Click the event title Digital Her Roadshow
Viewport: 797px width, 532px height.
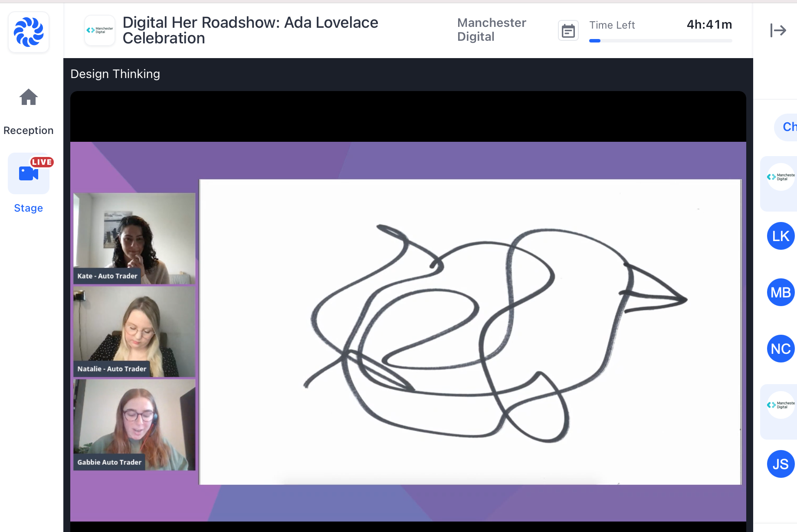(250, 30)
